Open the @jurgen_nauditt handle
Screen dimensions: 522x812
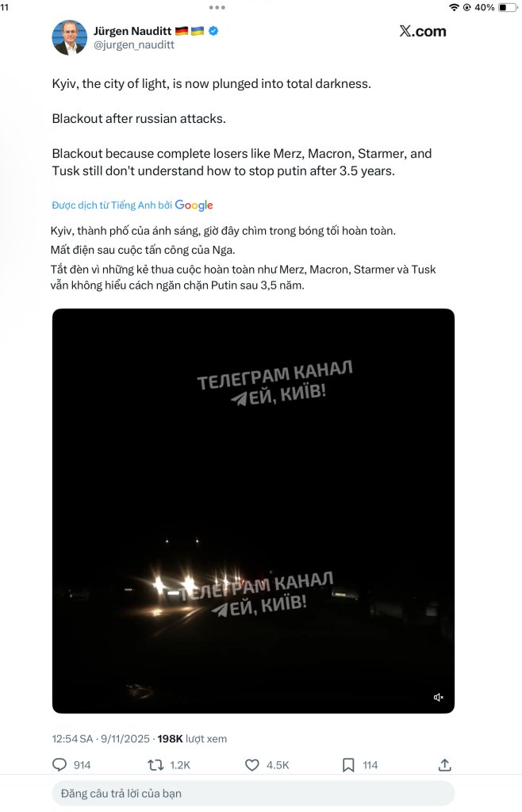(133, 45)
